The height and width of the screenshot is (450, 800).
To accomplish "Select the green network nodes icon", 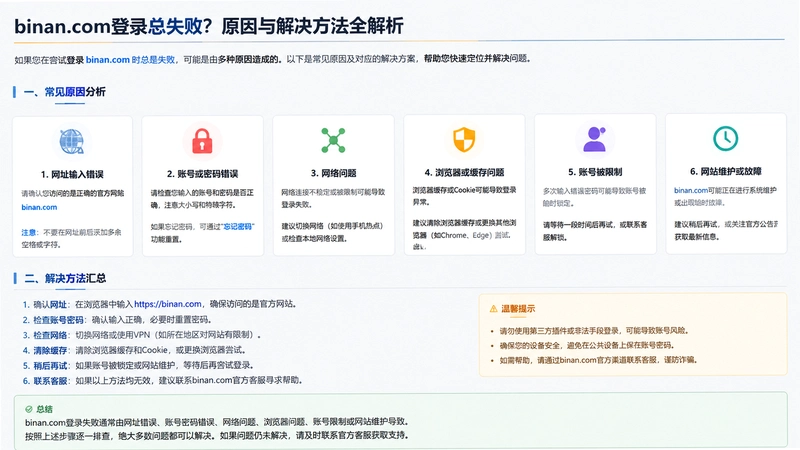I will click(333, 140).
